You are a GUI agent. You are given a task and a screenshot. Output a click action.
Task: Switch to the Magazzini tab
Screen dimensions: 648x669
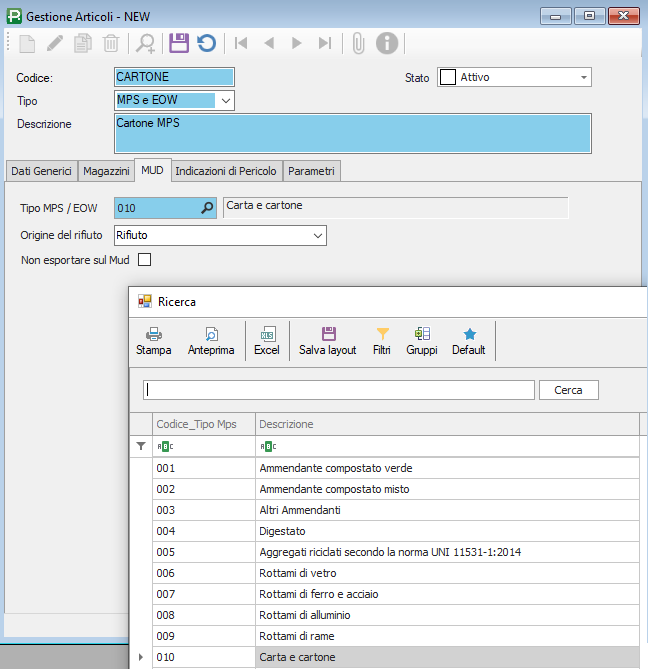pyautogui.click(x=106, y=171)
